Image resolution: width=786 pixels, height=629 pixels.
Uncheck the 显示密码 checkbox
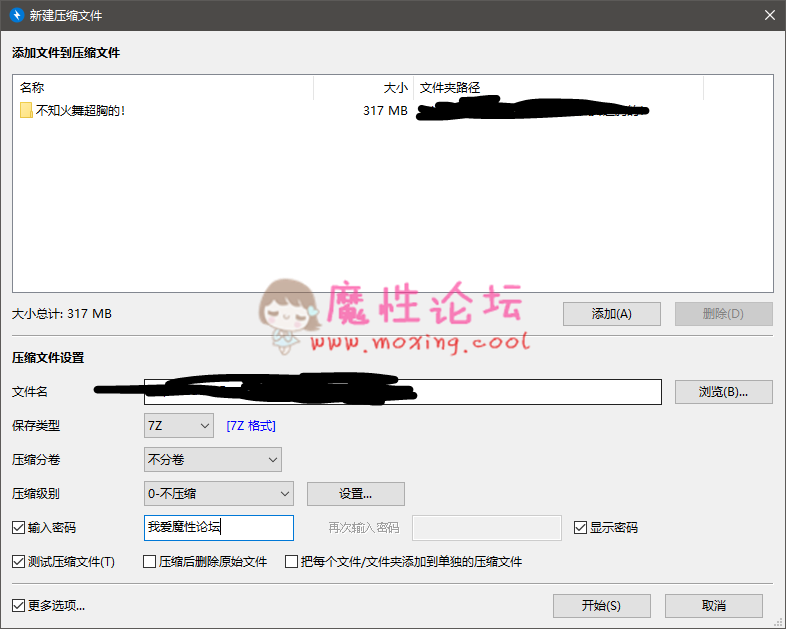pyautogui.click(x=580, y=528)
